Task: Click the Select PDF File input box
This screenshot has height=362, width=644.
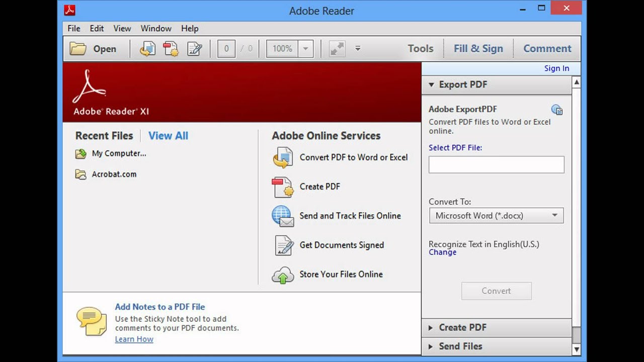Action: pos(496,165)
